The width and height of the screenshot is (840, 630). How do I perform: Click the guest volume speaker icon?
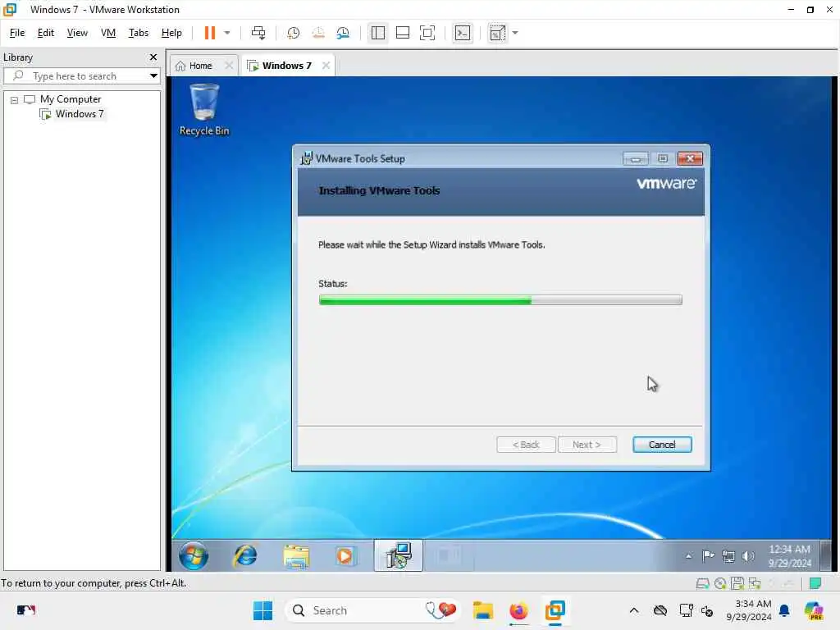[748, 556]
